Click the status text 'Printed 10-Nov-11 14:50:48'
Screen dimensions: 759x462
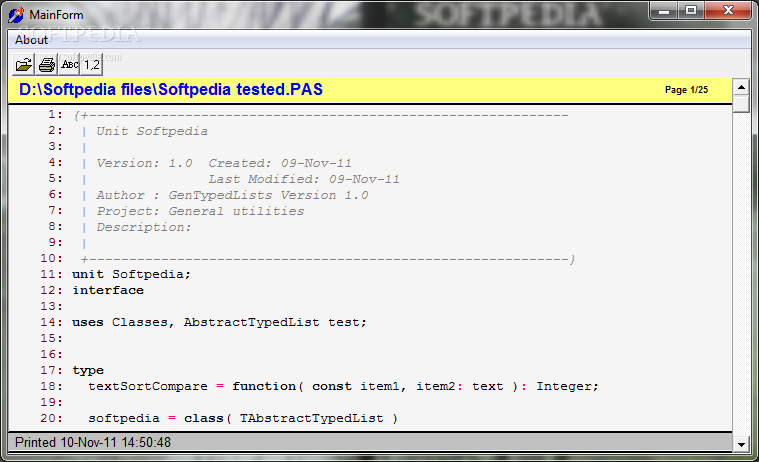pyautogui.click(x=93, y=443)
